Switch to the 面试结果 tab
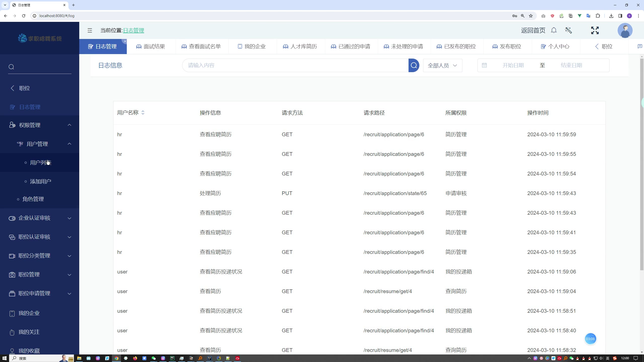Image resolution: width=644 pixels, height=362 pixels. (x=151, y=47)
